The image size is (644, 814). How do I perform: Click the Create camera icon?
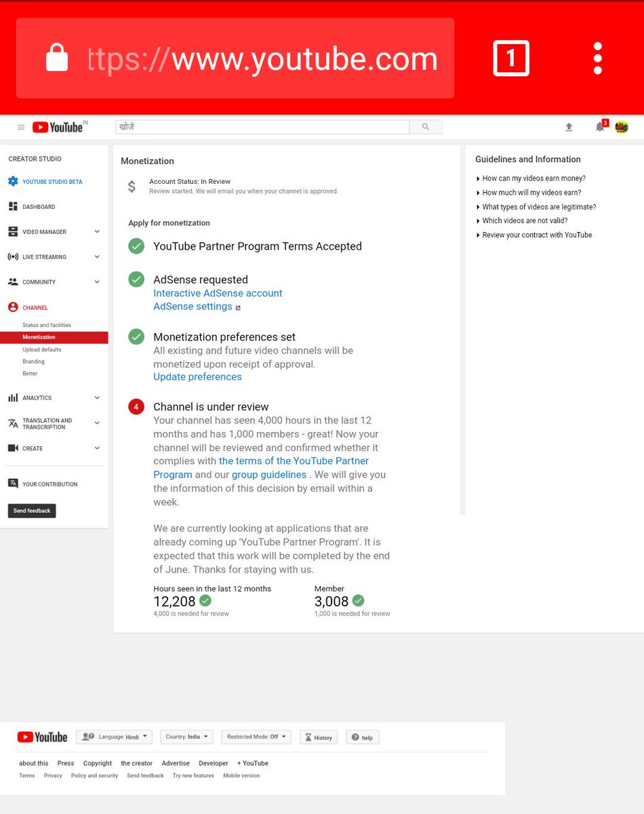pos(13,448)
